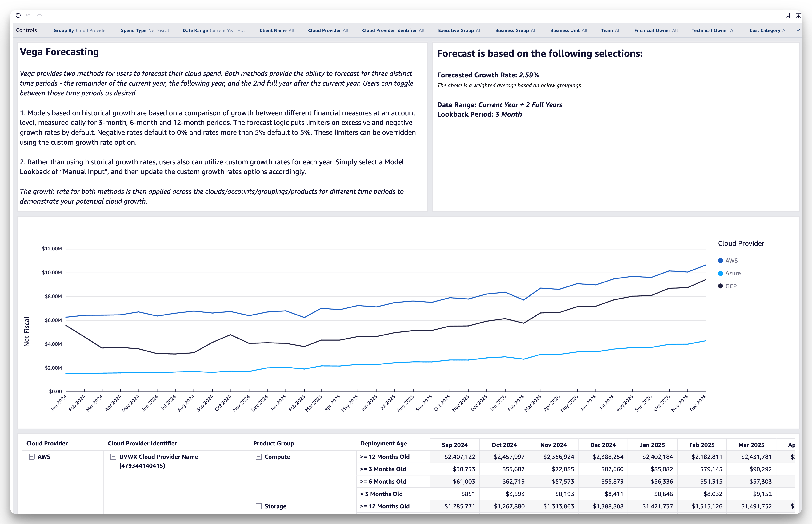This screenshot has width=812, height=524.
Task: Open the Business Group filter
Action: click(516, 31)
